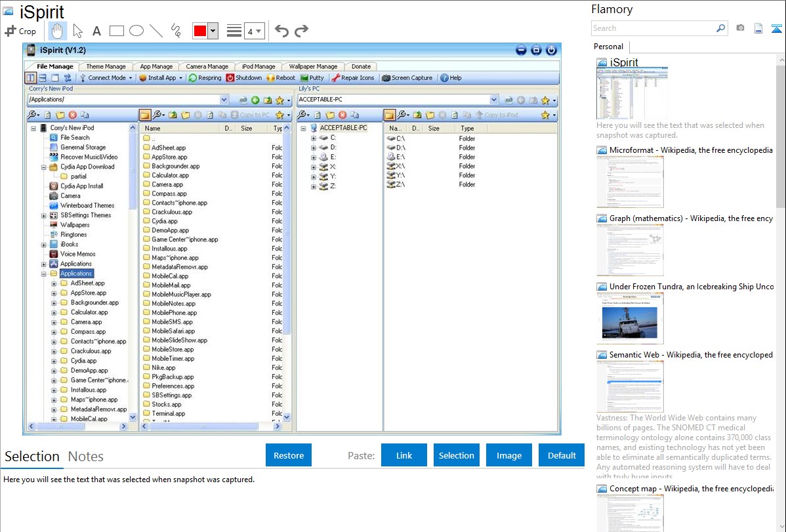The height and width of the screenshot is (532, 786).
Task: Click the Paste Selection button
Action: [x=456, y=455]
